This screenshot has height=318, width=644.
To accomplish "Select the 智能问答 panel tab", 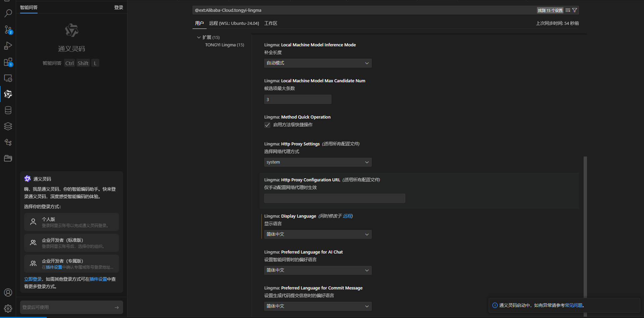I will click(x=29, y=7).
